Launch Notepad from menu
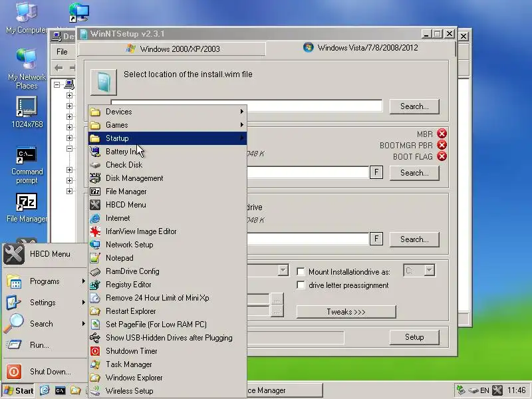532x399 pixels. tap(168, 258)
